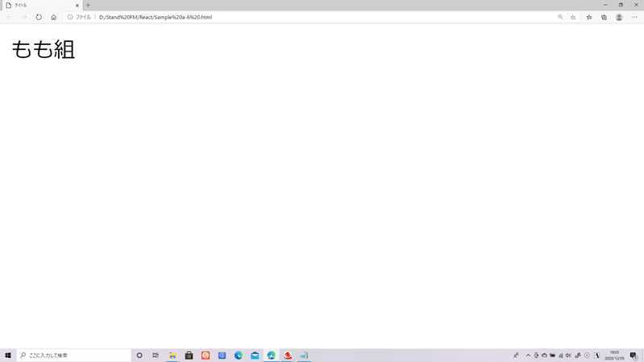Click the もも組 heading text
This screenshot has width=644, height=362.
(43, 49)
